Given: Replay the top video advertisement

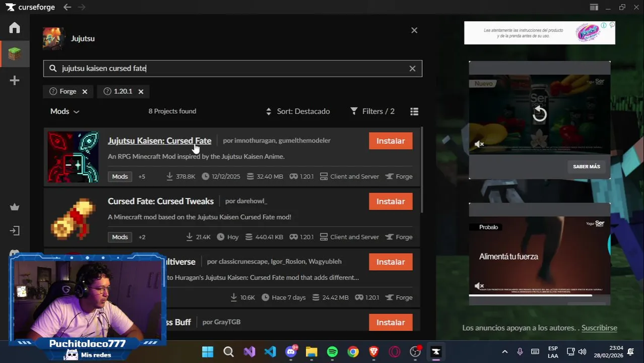Looking at the screenshot, I should [x=539, y=114].
